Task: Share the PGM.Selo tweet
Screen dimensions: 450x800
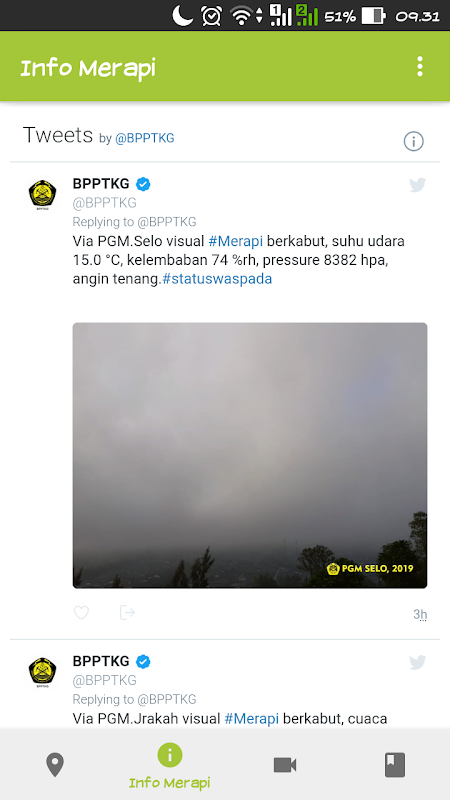Action: point(127,612)
